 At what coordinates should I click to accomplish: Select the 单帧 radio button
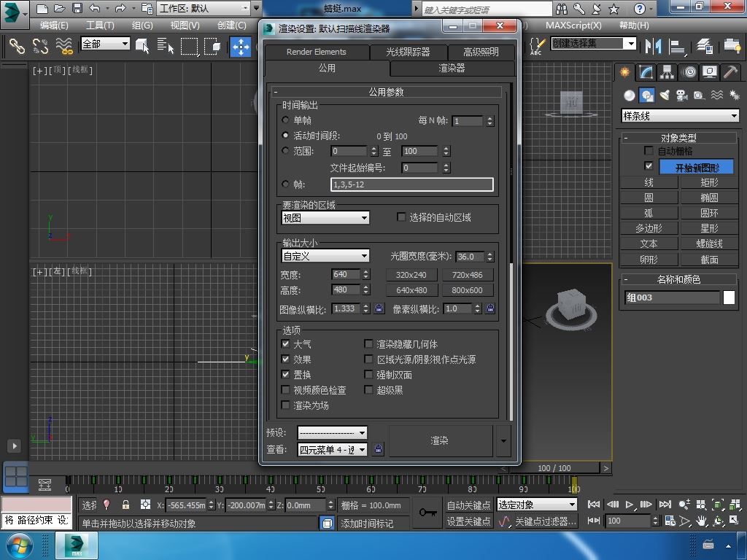285,120
